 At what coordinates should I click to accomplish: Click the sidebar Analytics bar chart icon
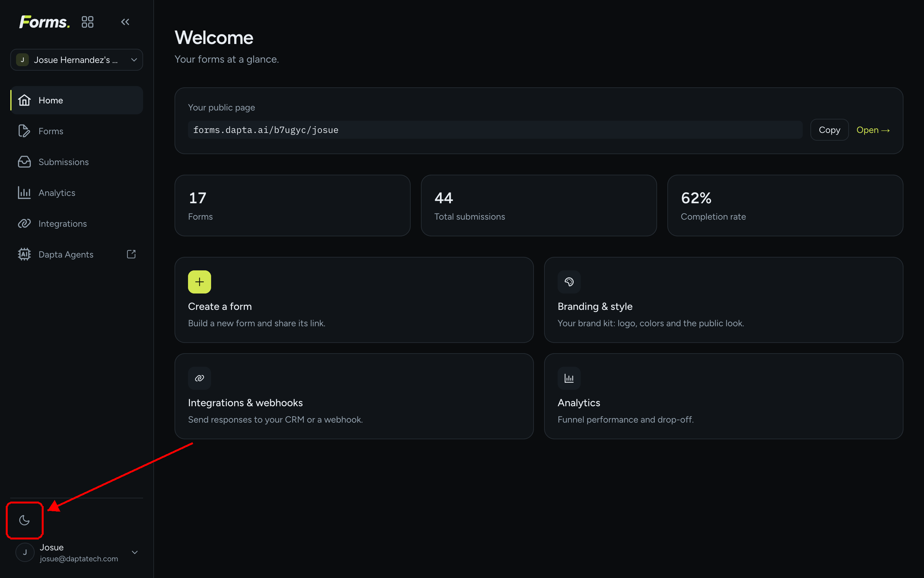[24, 193]
